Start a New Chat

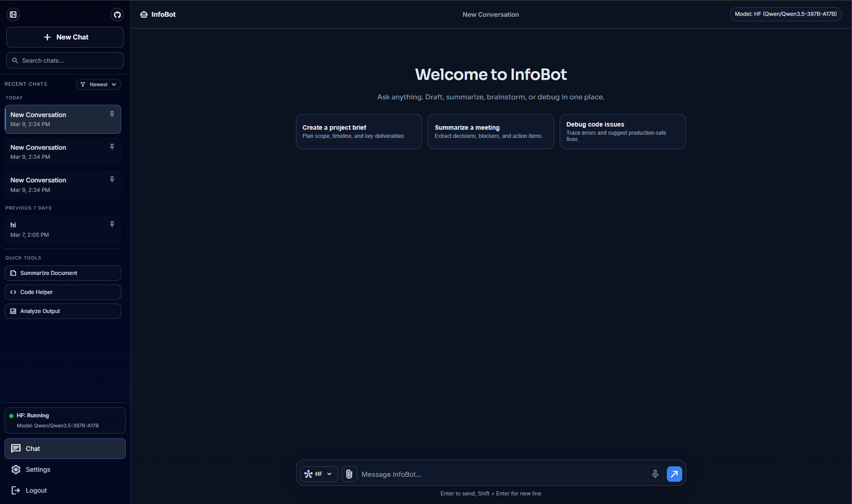pos(65,37)
